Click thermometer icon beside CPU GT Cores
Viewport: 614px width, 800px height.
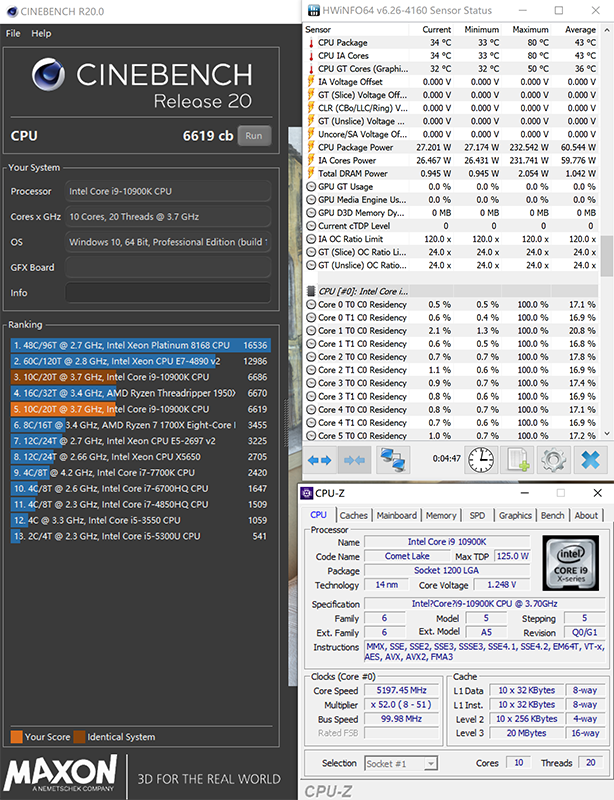[x=311, y=69]
